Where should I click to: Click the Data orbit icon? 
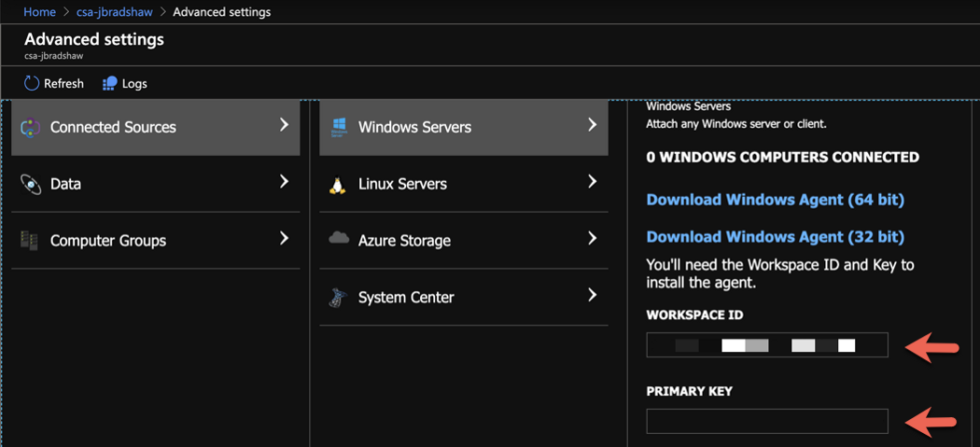31,184
